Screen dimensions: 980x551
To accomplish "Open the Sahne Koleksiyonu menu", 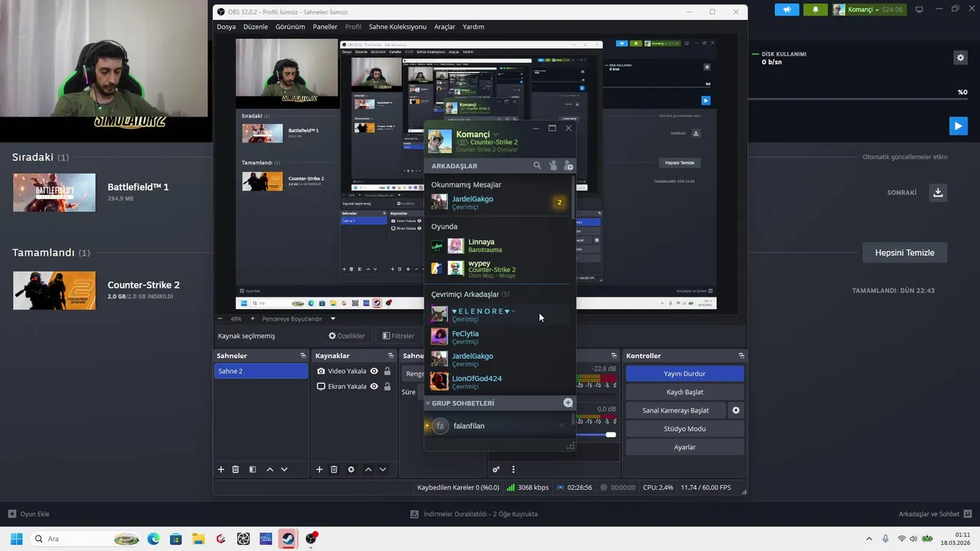I will pos(397,27).
